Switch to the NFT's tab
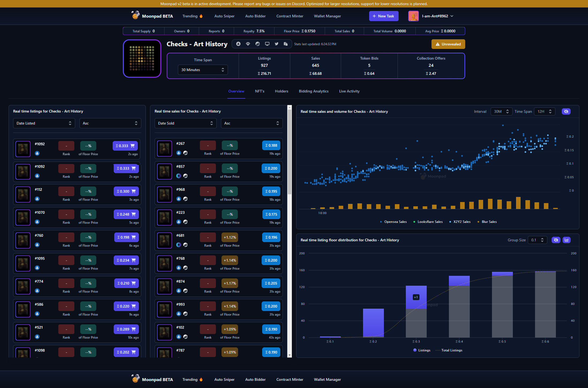Viewport: 588px width, 388px height. pos(259,91)
